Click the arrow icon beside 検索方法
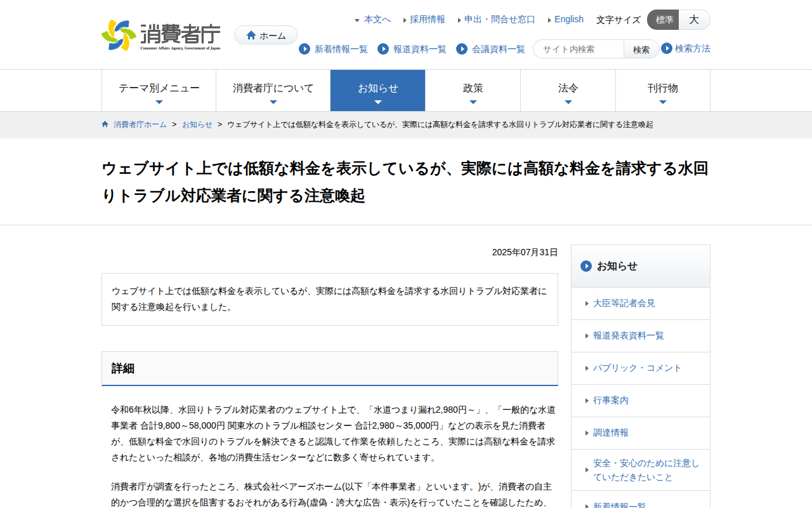Viewport: 812px width, 508px height. [667, 48]
